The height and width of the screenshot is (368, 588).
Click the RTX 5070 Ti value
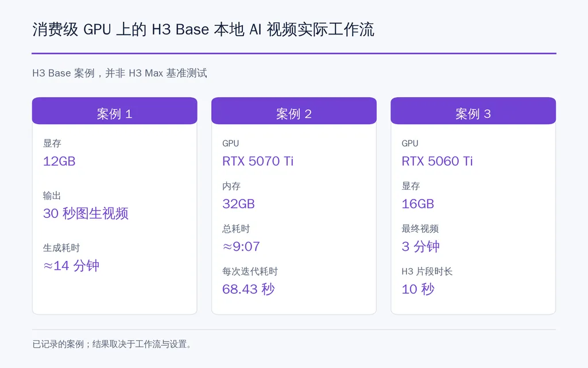[258, 161]
